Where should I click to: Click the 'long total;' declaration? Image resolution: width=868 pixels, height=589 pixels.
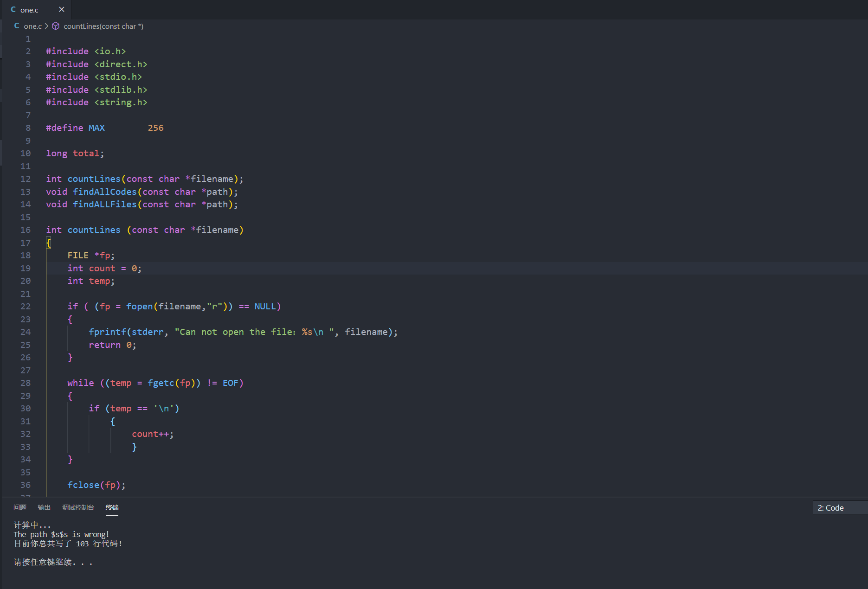point(75,153)
